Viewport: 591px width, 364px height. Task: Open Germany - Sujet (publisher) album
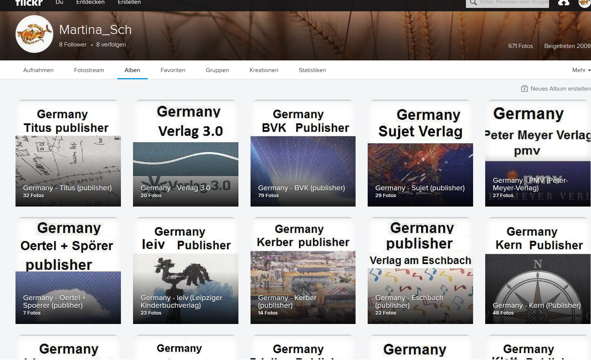click(x=420, y=153)
